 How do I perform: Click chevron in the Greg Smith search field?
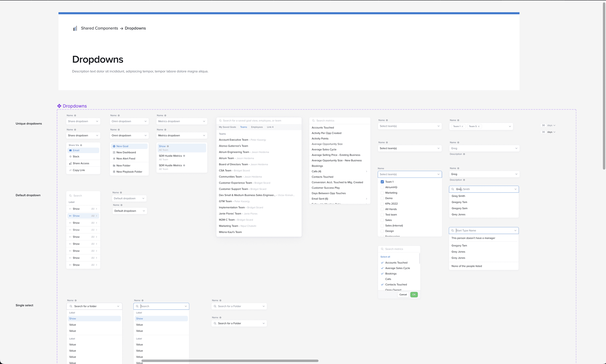tap(515, 189)
